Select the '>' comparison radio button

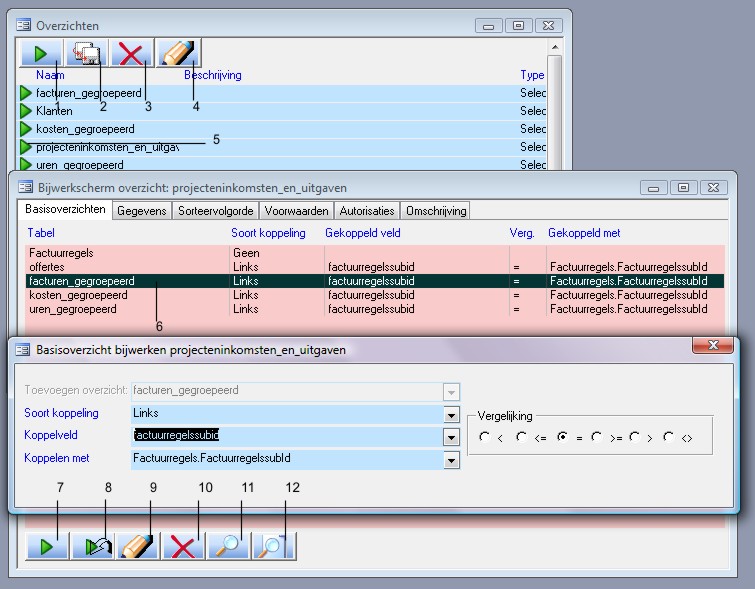click(635, 437)
